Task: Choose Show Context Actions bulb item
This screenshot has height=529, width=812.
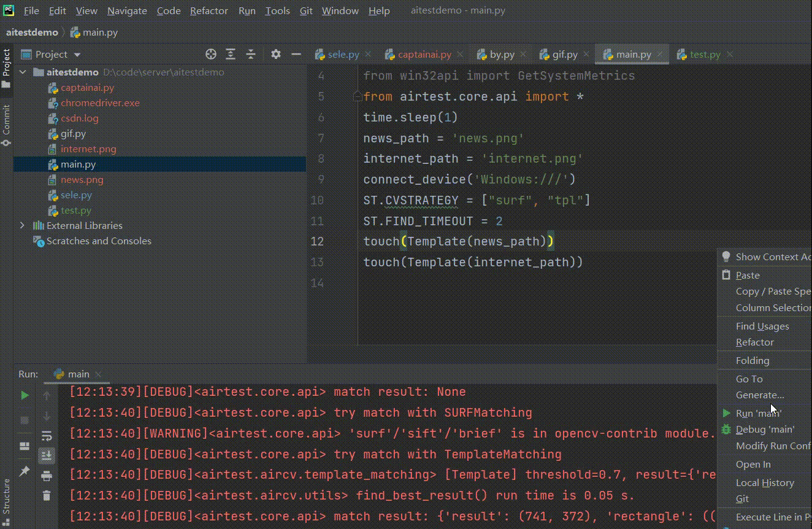Action: (764, 257)
